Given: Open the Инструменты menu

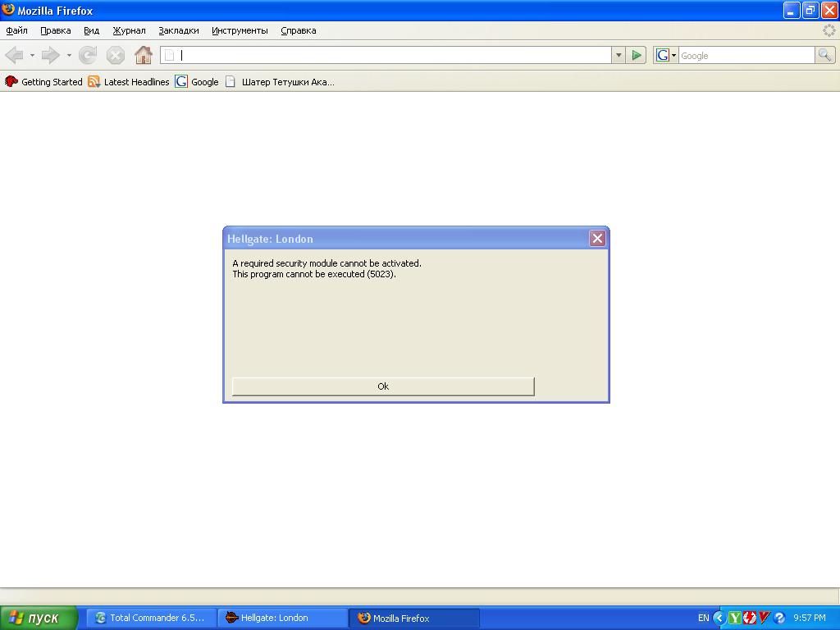Looking at the screenshot, I should [240, 30].
